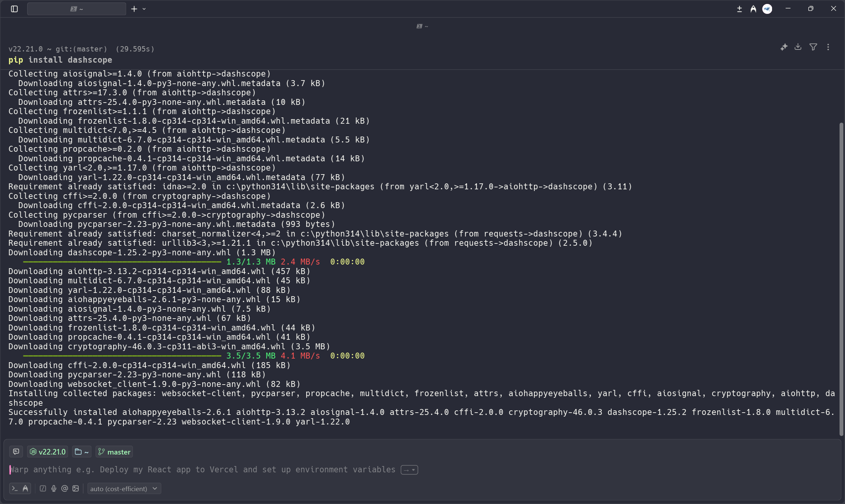845x504 pixels.
Task: Open the 'auto (cost-efficient)' model dropdown
Action: pos(124,488)
